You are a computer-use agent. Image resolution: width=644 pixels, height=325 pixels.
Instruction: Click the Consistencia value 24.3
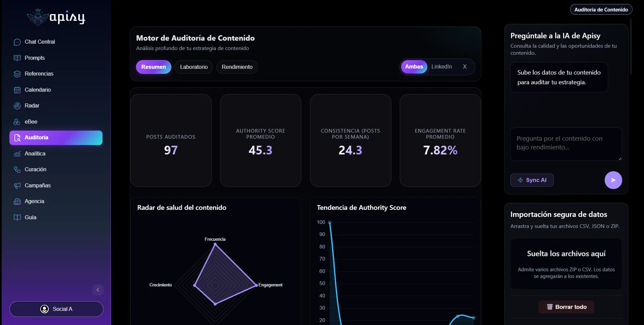(350, 150)
